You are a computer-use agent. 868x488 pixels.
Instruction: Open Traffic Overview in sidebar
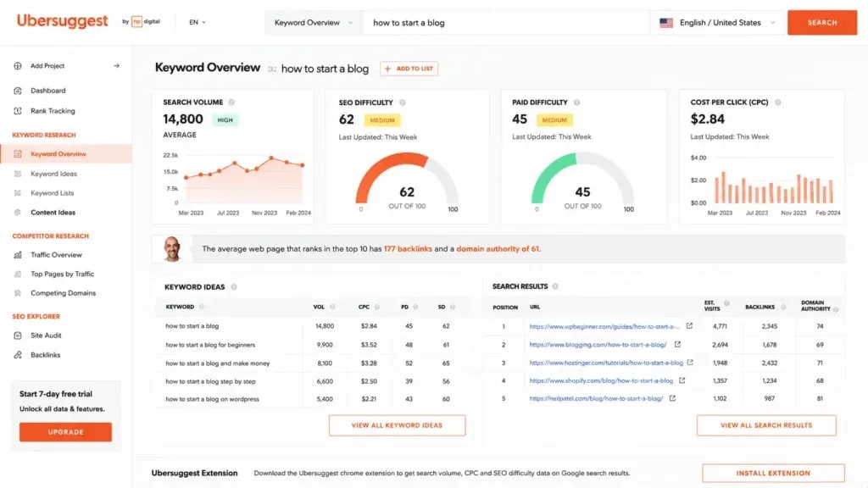tap(56, 255)
